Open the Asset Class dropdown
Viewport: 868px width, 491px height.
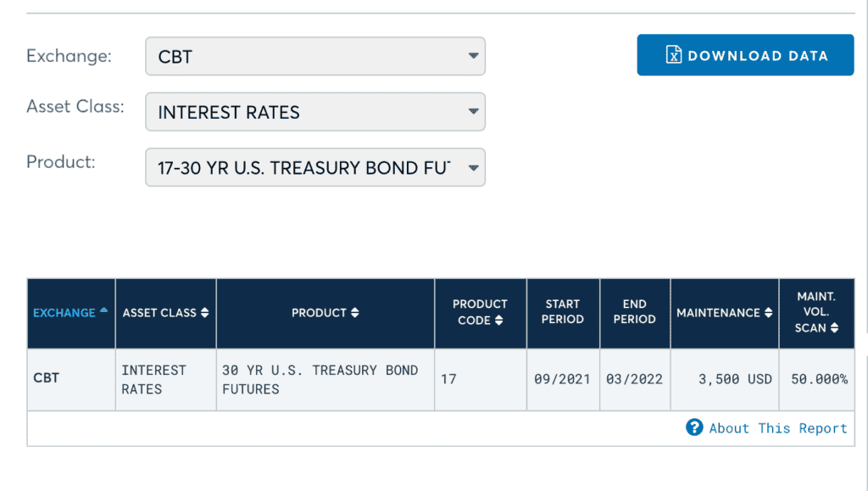(x=315, y=112)
